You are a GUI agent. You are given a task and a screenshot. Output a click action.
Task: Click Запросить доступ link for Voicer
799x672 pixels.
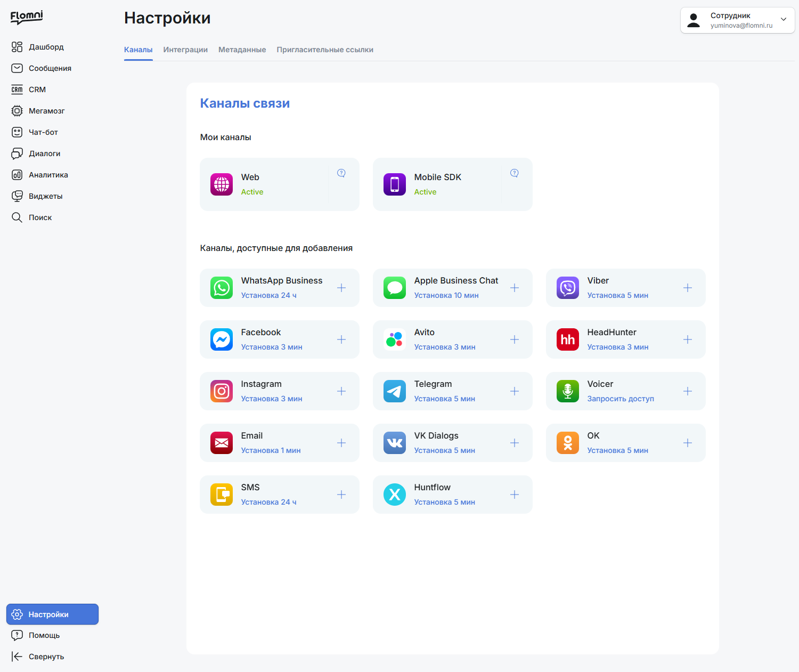pos(621,399)
